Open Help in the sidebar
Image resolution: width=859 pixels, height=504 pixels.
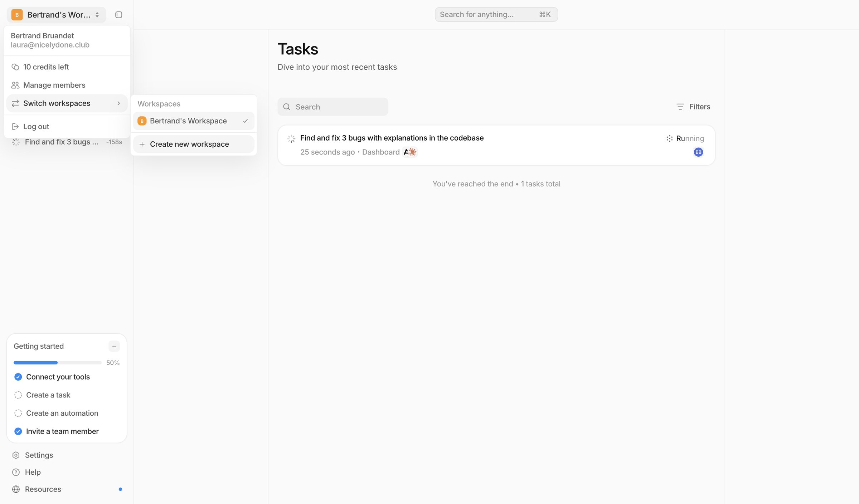click(67, 472)
